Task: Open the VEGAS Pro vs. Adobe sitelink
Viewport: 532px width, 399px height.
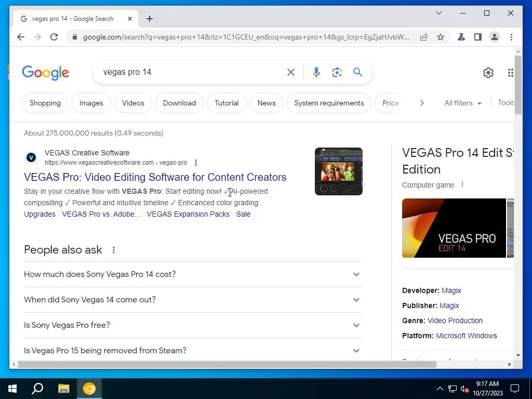Action: [x=101, y=214]
